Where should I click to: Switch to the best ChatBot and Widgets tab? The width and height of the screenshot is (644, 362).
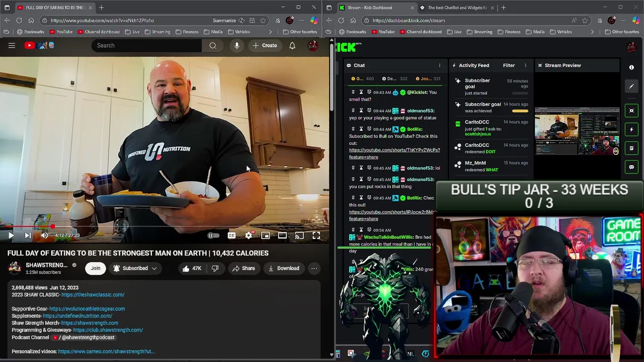(457, 8)
